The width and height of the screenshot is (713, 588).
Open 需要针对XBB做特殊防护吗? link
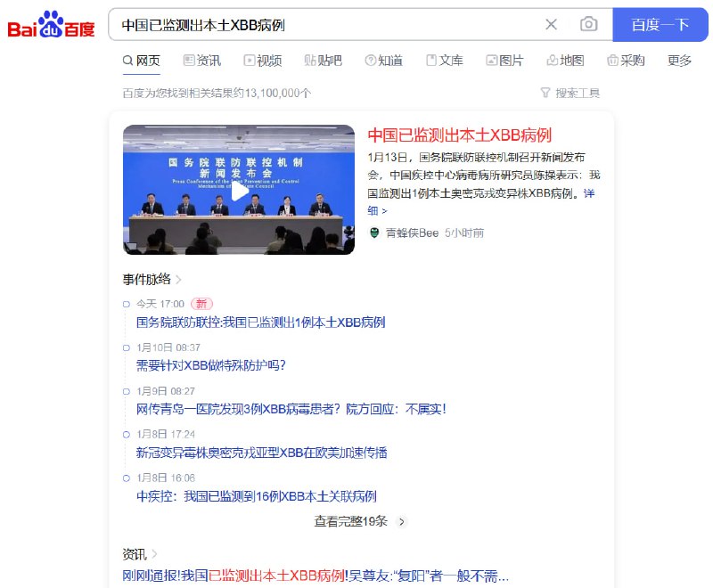[x=211, y=365]
